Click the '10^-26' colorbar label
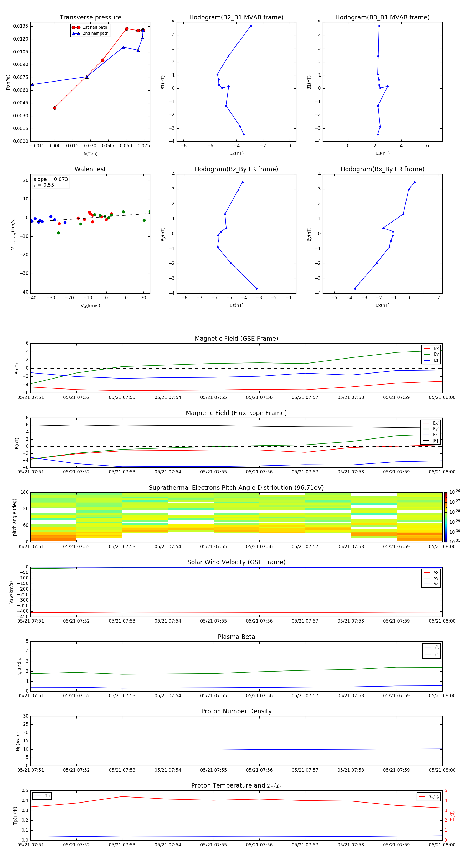This screenshot has height=868, width=473. tap(455, 492)
